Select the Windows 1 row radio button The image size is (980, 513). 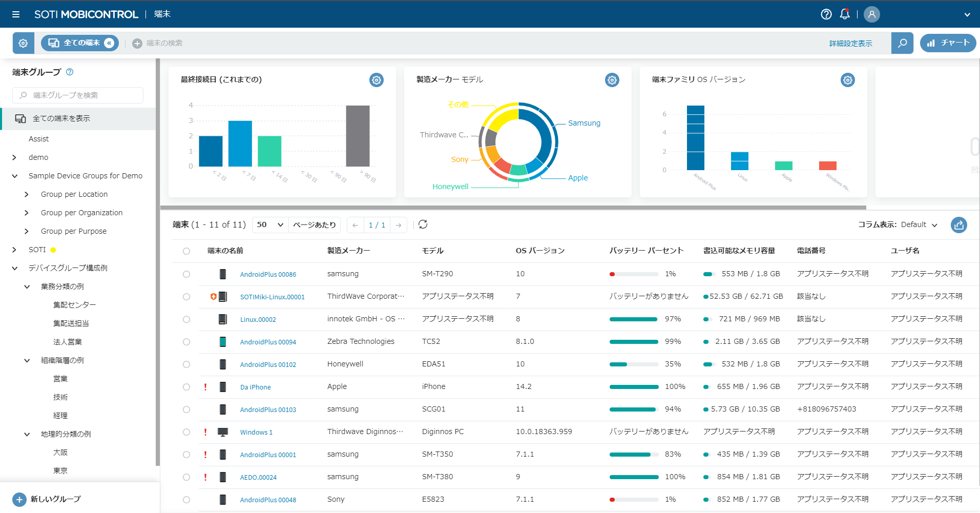[186, 432]
